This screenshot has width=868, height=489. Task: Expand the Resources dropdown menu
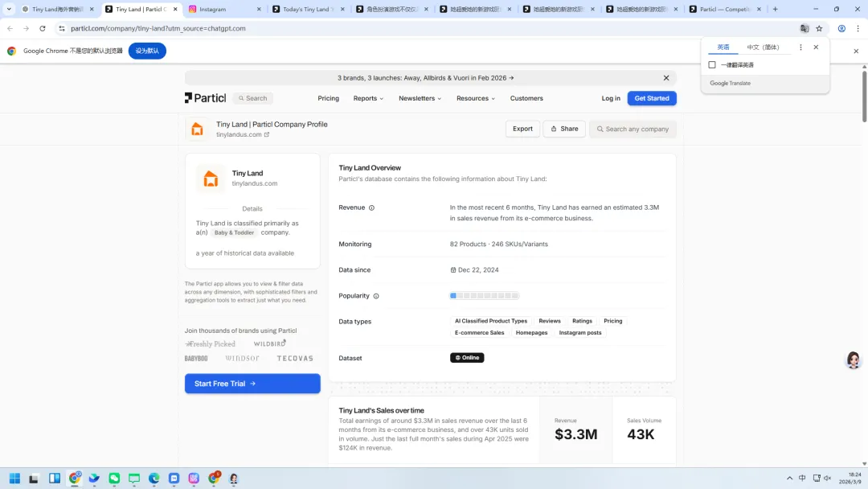476,98
